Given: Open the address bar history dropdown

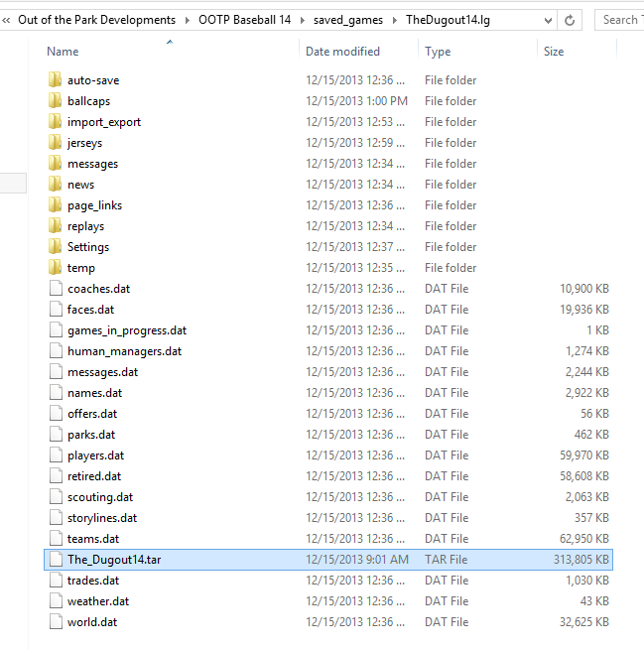Looking at the screenshot, I should pyautogui.click(x=543, y=20).
